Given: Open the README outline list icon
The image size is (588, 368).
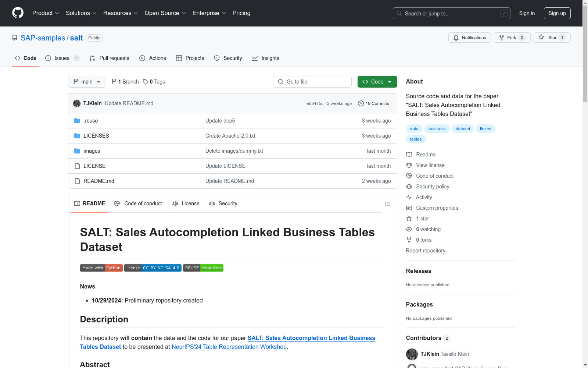Looking at the screenshot, I should point(387,204).
